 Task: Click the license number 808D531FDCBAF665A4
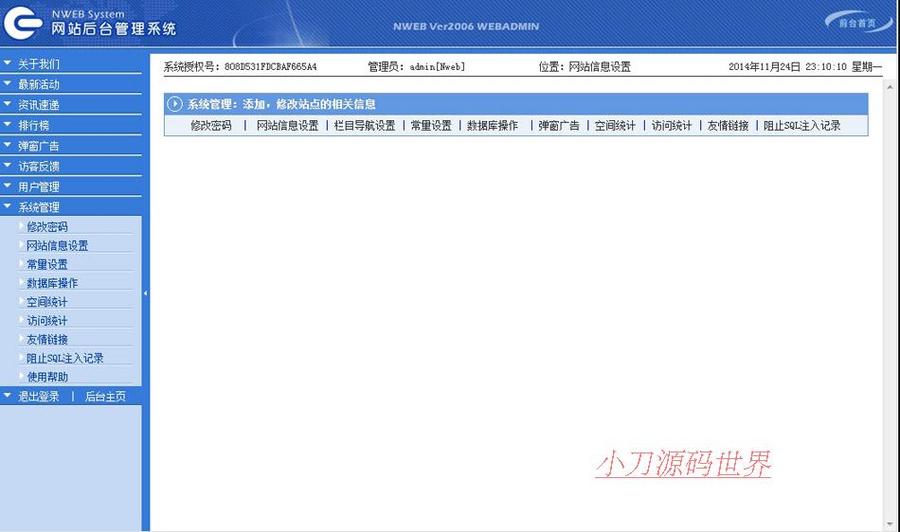pos(270,67)
